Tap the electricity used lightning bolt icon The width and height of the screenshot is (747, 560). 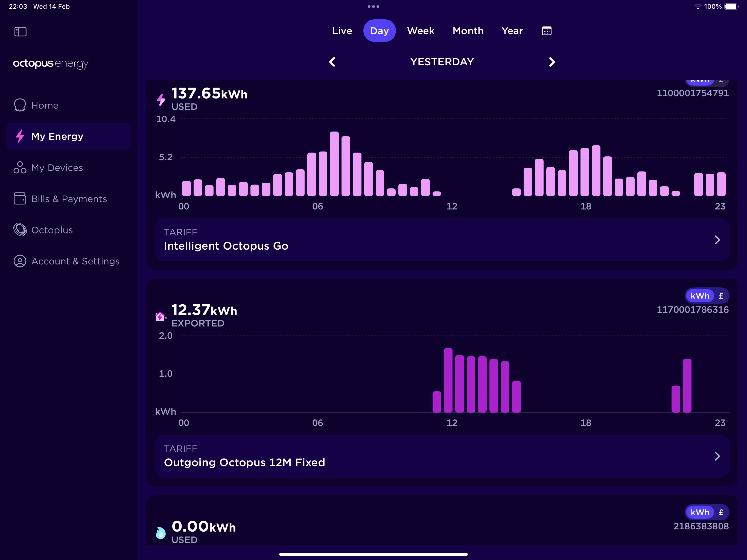[x=161, y=100]
